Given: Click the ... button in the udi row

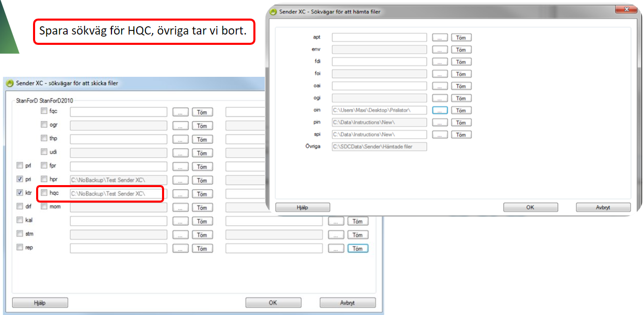Looking at the screenshot, I should pyautogui.click(x=181, y=153).
